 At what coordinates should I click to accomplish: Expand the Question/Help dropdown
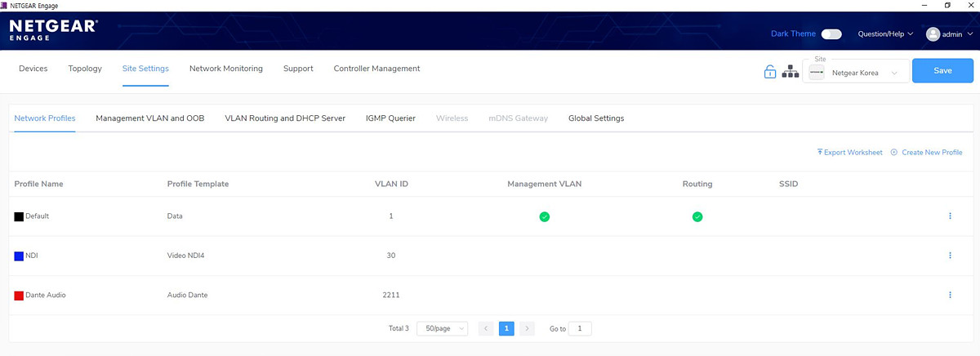(885, 34)
